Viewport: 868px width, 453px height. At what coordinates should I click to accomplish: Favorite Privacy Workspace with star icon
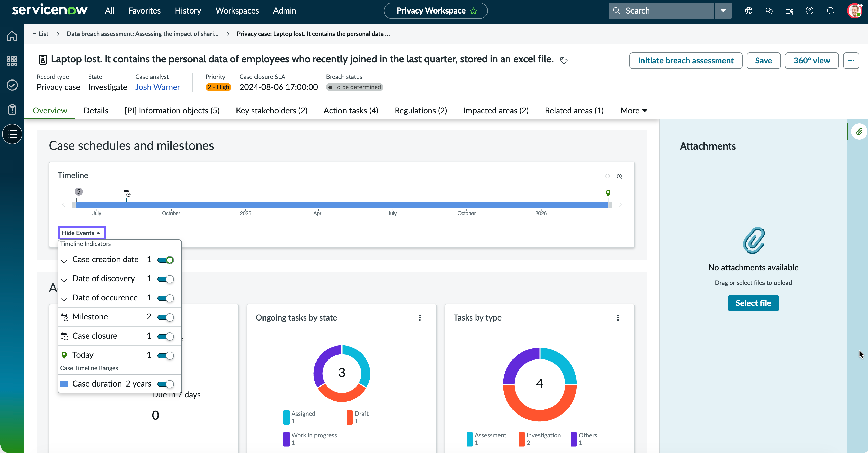pos(474,11)
